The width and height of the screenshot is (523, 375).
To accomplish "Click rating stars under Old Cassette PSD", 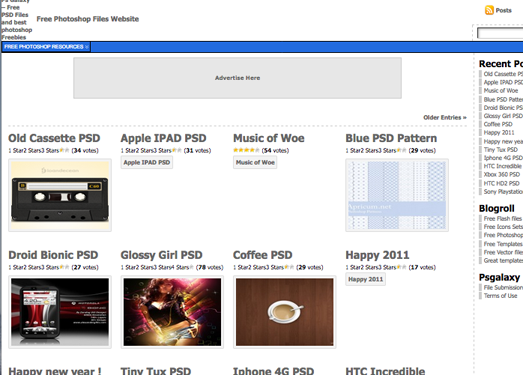I will pyautogui.click(x=64, y=150).
